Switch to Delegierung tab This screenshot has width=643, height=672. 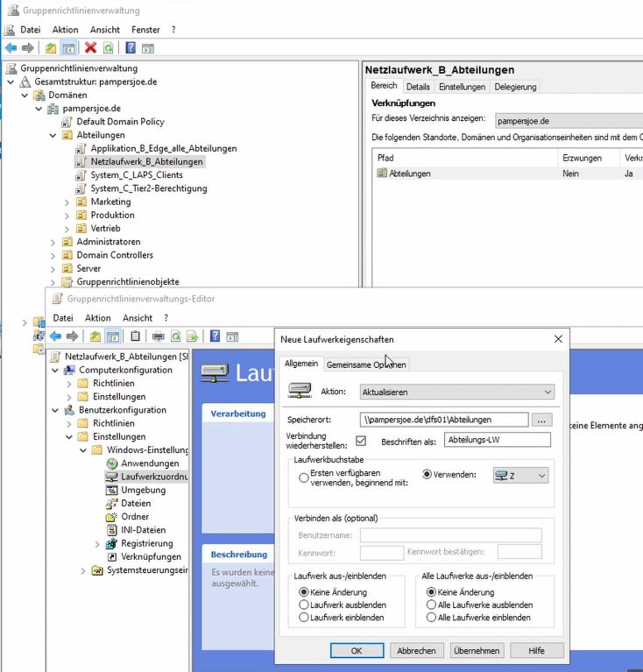point(515,87)
